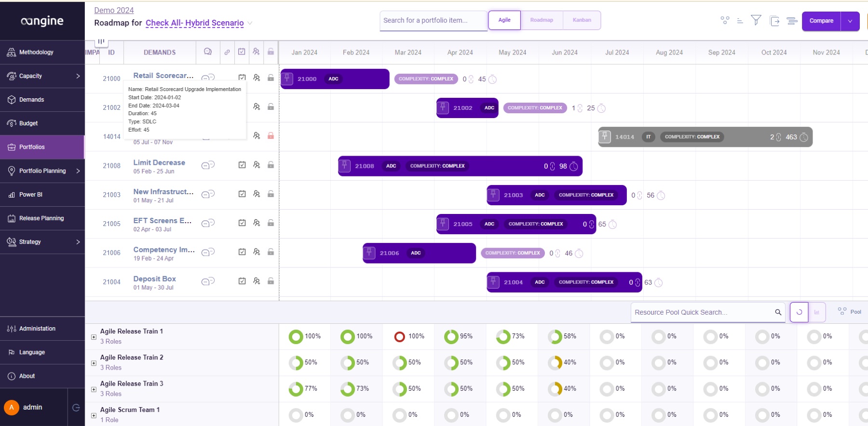
Task: Click the small sort-lines icon beside the funnel
Action: point(740,21)
